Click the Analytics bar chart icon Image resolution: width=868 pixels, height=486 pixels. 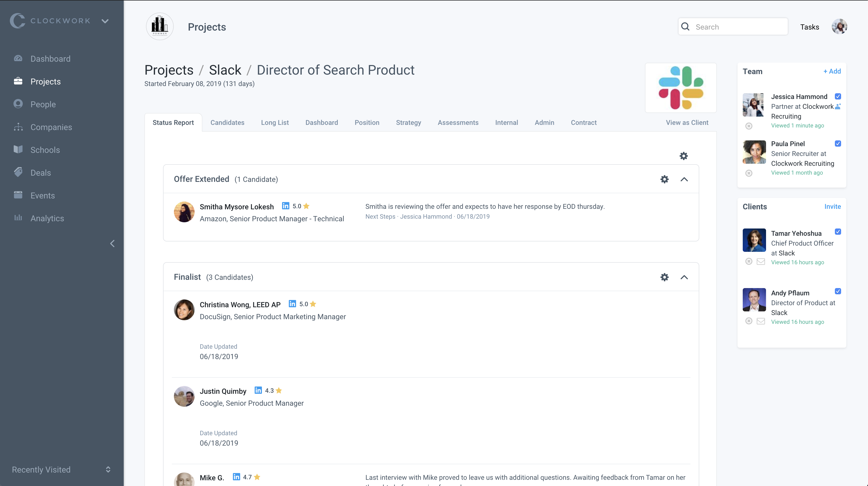pos(18,218)
